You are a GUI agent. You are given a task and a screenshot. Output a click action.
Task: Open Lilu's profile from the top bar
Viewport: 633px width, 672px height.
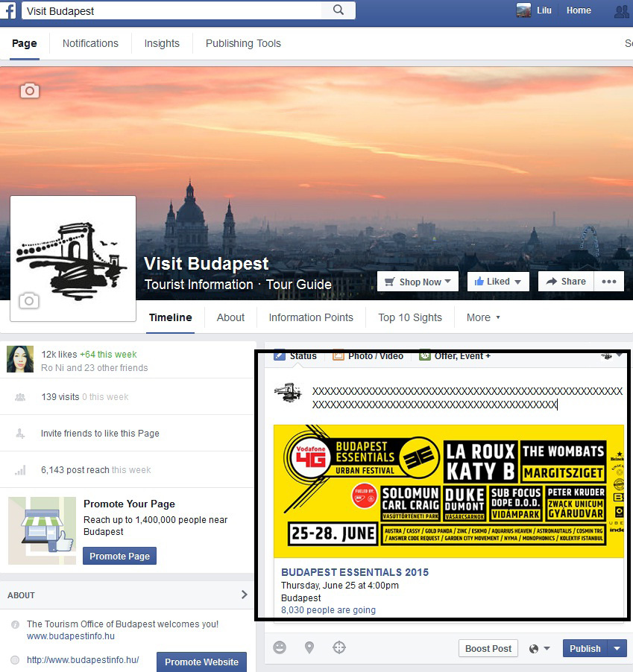534,10
